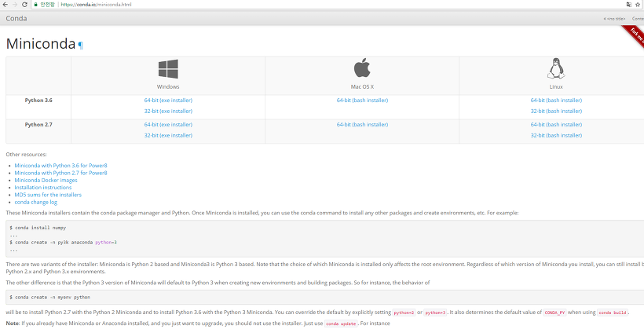The image size is (644, 329).
Task: Click the pilcrow permalink beside Miniconda heading
Action: point(80,45)
